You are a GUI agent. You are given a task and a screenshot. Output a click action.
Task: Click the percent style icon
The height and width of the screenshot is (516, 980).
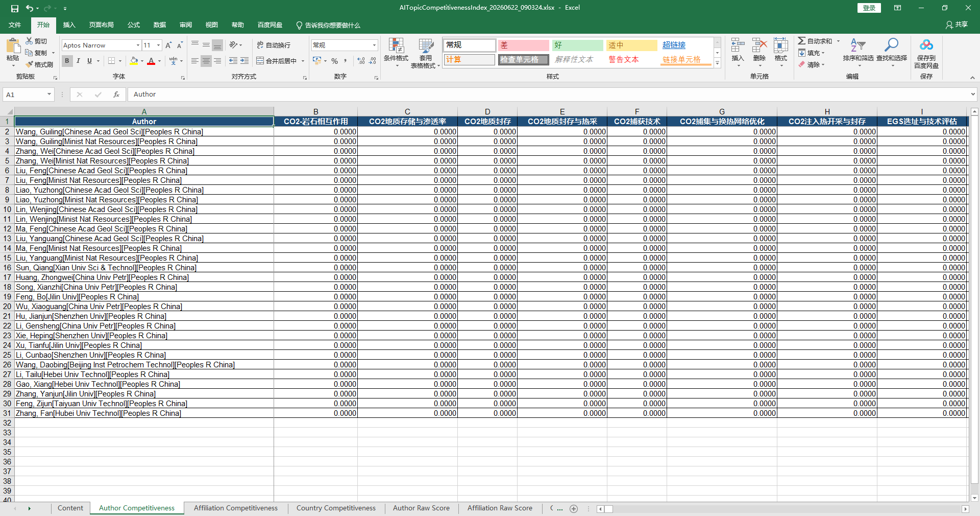[334, 61]
